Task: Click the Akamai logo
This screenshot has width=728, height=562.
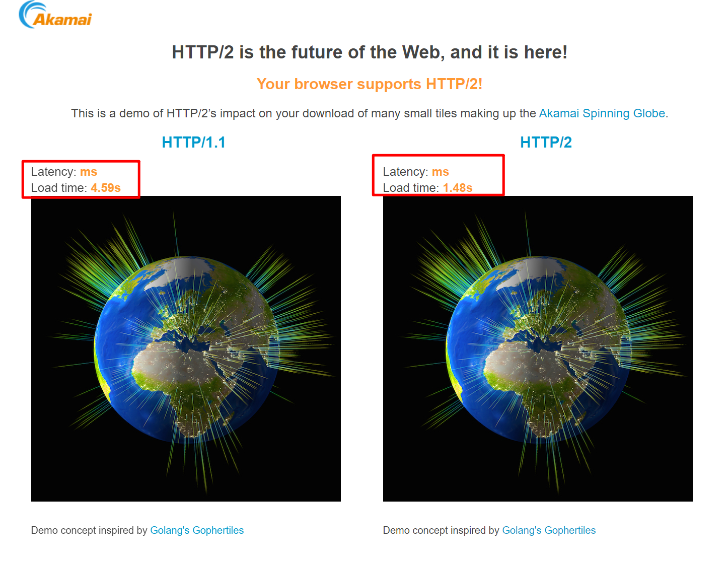Action: (55, 15)
